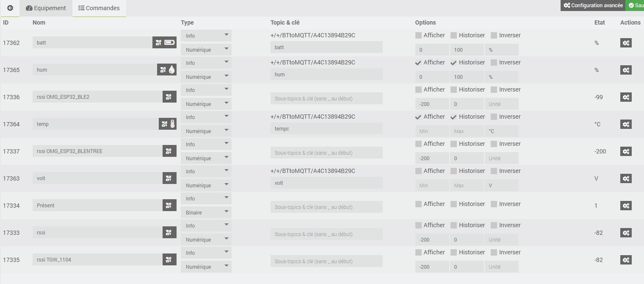Click the tempc topic key field
Screen dimensions: 644x284
(x=326, y=128)
